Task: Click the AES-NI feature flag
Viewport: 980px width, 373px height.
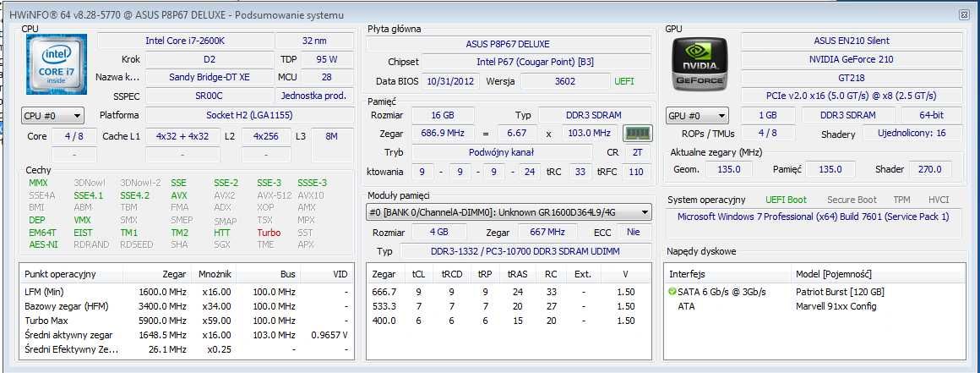Action: tap(43, 244)
